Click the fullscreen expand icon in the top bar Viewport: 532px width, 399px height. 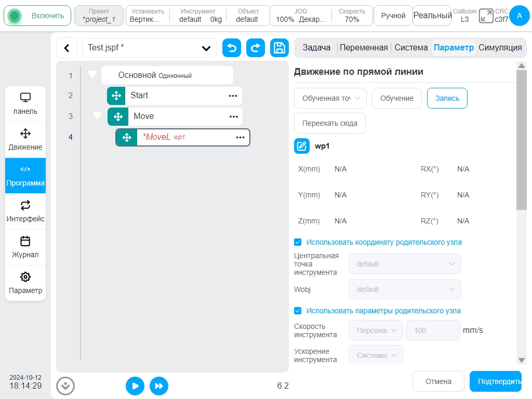pos(486,16)
